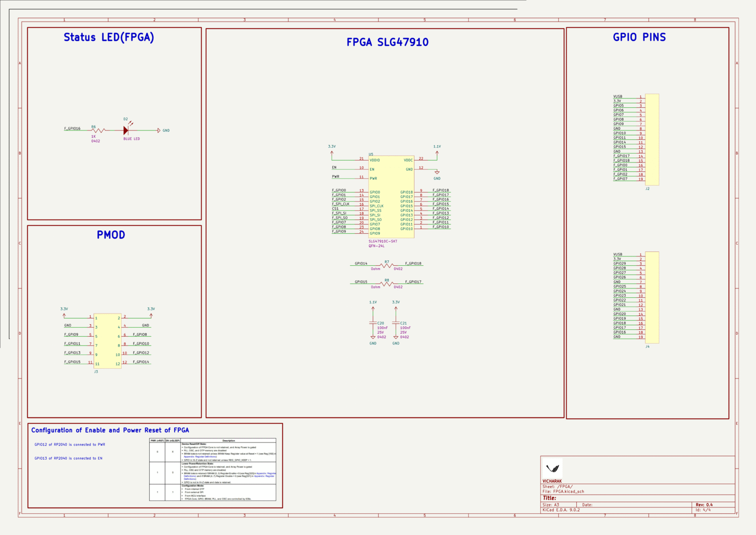Select the 3.3V power arrow above VDDIO
The image size is (756, 535).
click(x=332, y=153)
